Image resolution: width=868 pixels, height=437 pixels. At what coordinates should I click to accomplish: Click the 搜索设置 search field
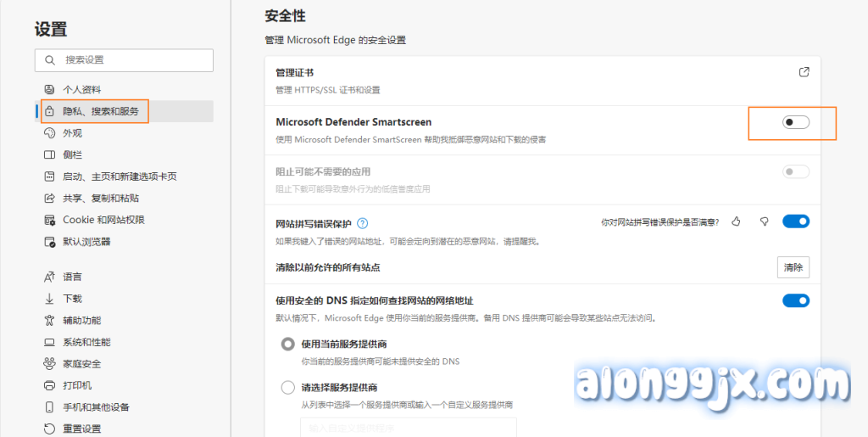[124, 60]
